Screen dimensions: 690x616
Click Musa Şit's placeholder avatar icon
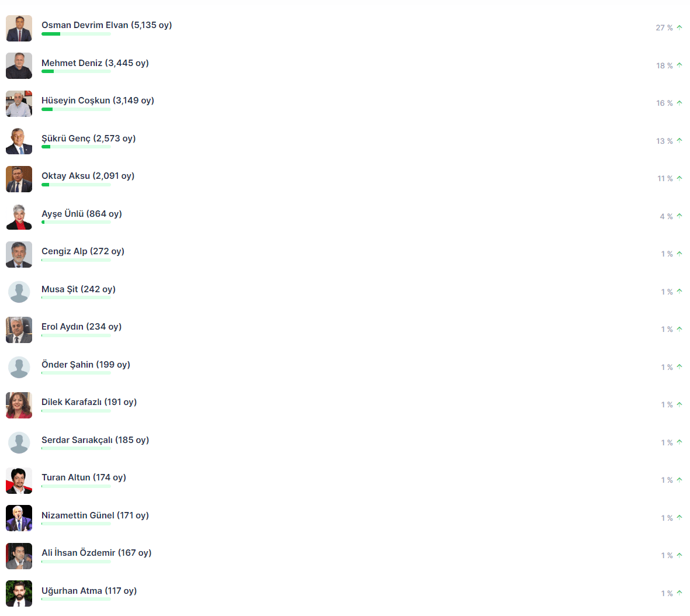tap(19, 292)
